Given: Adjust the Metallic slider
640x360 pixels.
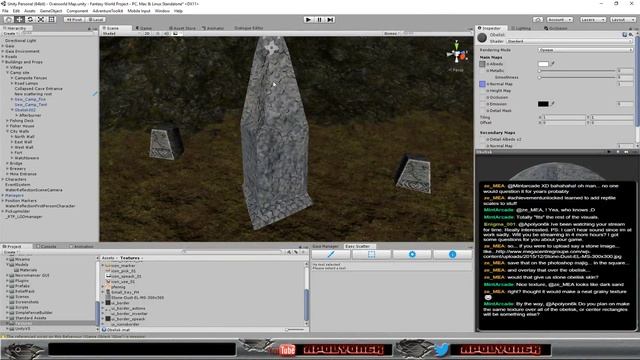Looking at the screenshot, I should click(577, 71).
